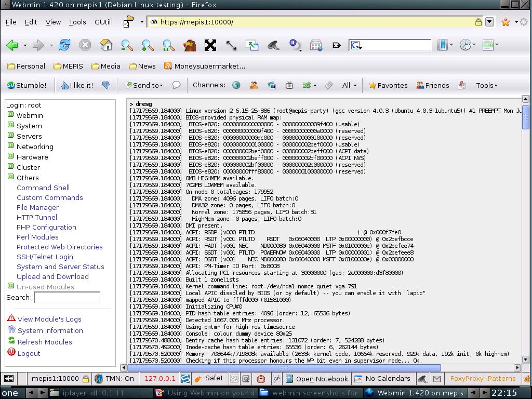Screen dimensions: 532x399
Task: Open the address bar history dropdown arrow
Action: [489, 22]
